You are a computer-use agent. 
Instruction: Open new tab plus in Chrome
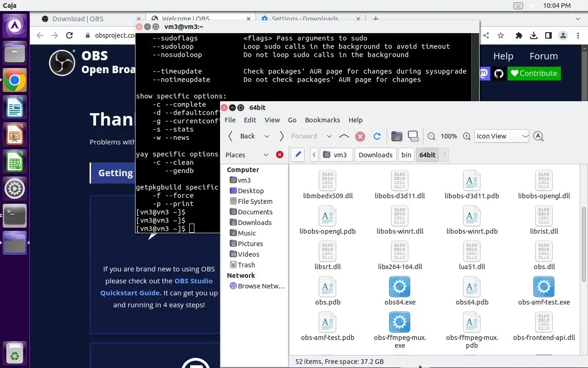[376, 19]
